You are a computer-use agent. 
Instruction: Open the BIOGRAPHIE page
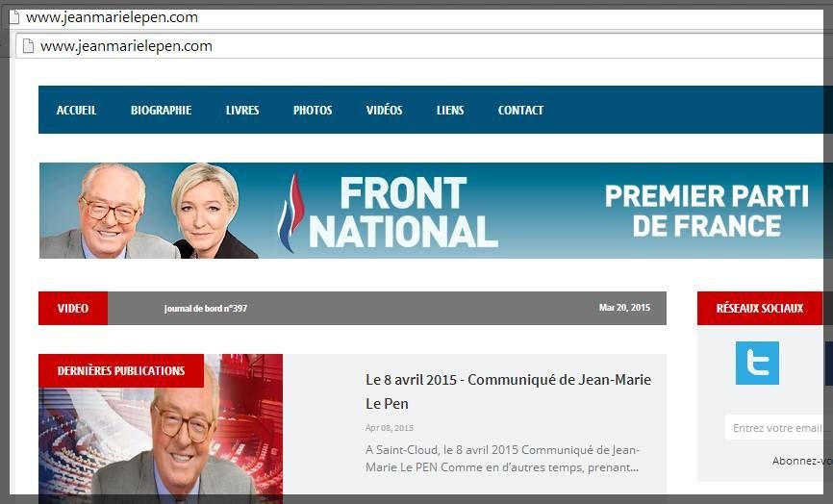point(161,110)
